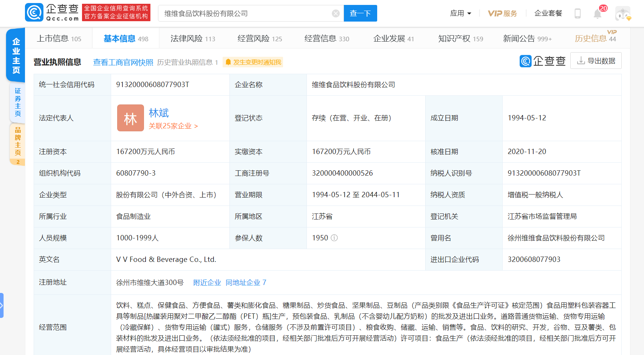The height and width of the screenshot is (355, 644).
Task: Switch to 经营信息 tab
Action: (x=327, y=39)
